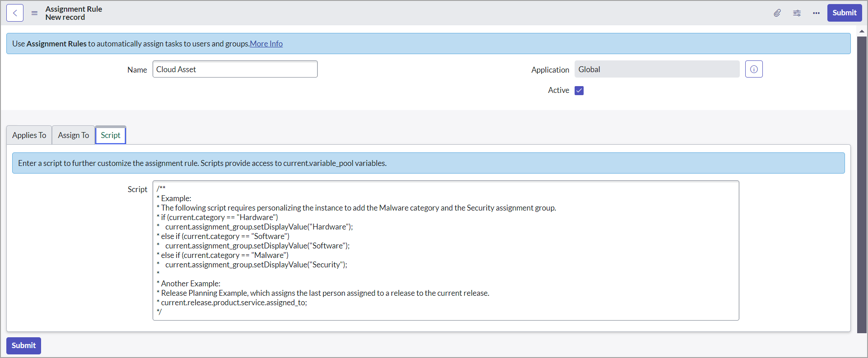Image resolution: width=868 pixels, height=358 pixels.
Task: Open the personalize form sliders icon
Action: click(x=797, y=13)
